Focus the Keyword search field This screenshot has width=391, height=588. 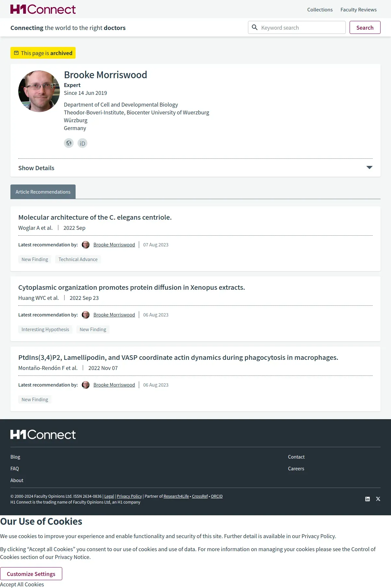pyautogui.click(x=301, y=28)
